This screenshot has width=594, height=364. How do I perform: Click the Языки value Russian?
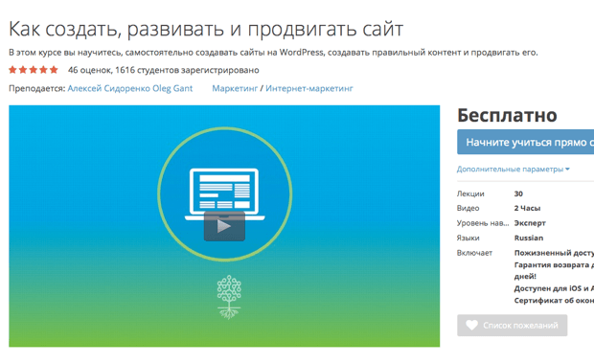529,238
